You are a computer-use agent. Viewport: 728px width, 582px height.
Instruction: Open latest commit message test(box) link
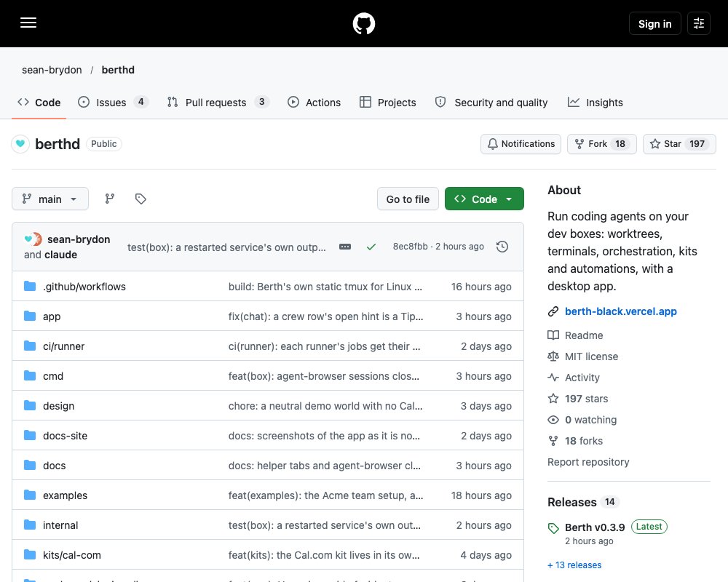226,247
